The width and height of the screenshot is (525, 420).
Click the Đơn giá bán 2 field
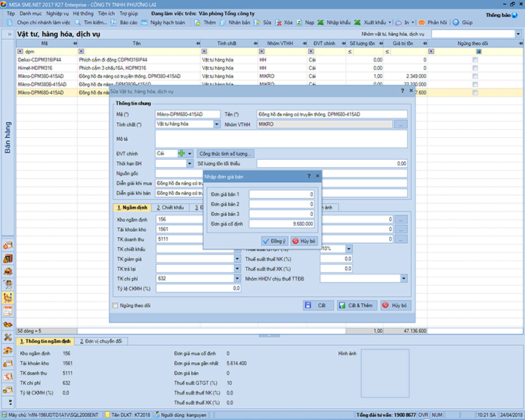281,204
